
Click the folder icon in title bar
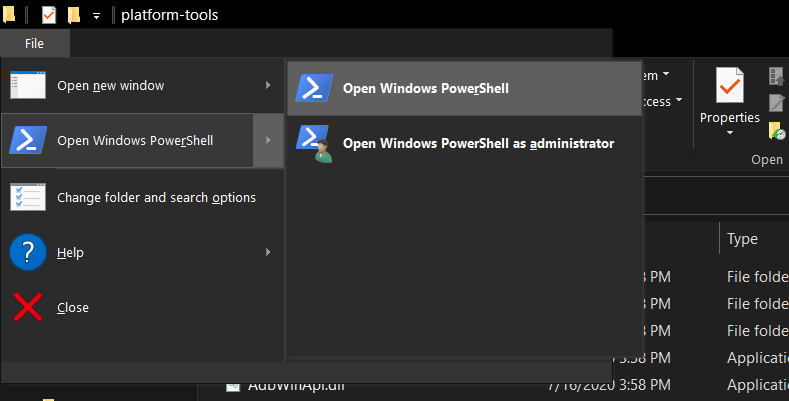pyautogui.click(x=8, y=15)
